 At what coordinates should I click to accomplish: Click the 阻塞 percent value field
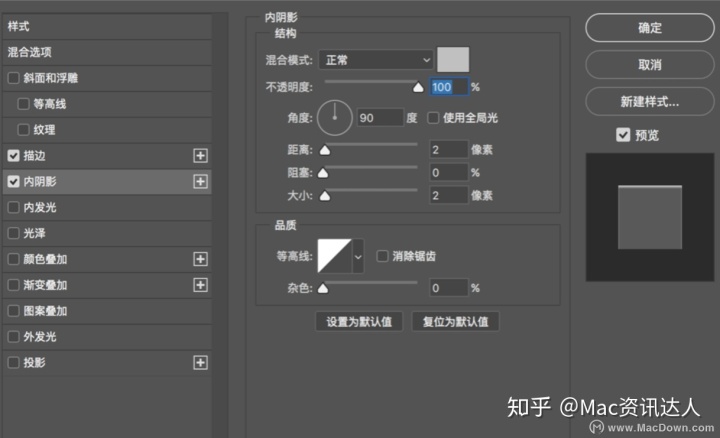click(x=449, y=172)
